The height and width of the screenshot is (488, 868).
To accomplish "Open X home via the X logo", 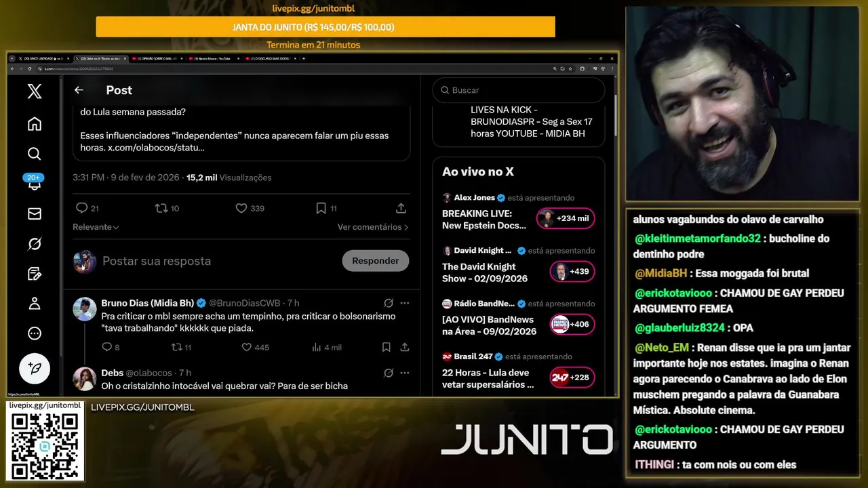I will 35,91.
